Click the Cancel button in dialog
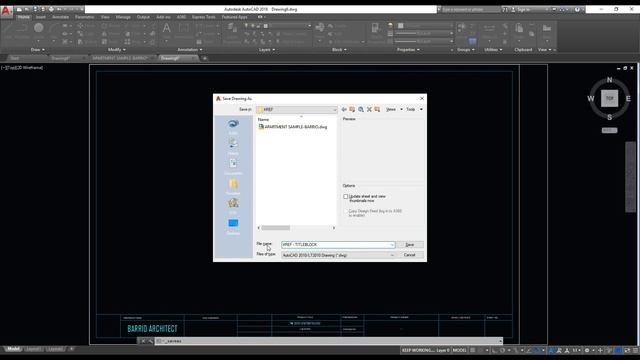This screenshot has height=360, width=640. 410,255
